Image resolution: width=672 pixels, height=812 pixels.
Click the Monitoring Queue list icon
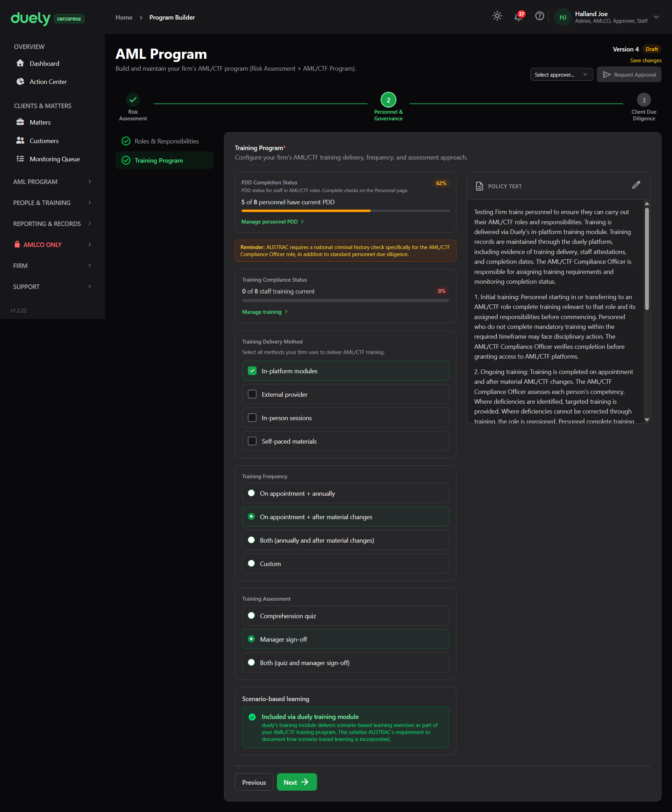pos(20,159)
